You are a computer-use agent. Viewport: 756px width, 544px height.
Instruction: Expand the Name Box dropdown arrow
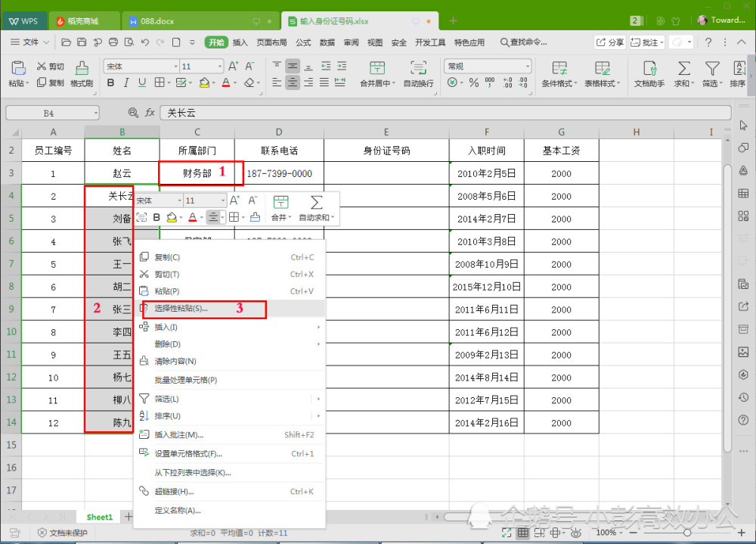coord(95,113)
